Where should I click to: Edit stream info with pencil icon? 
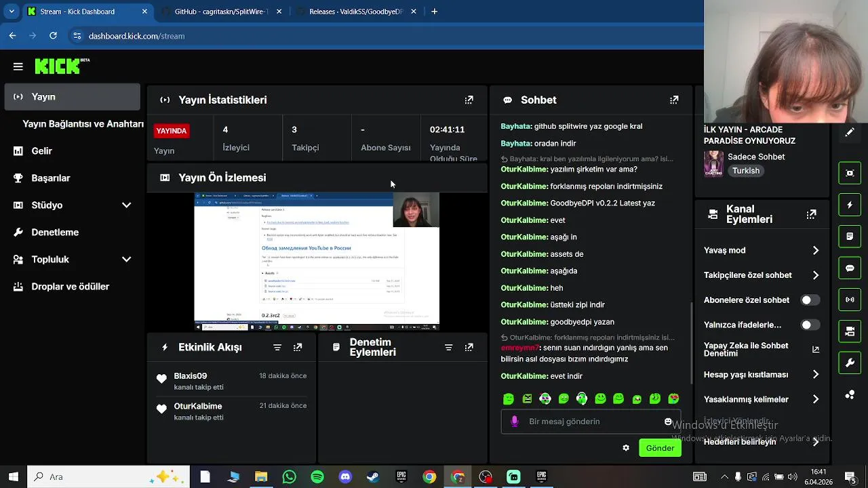[850, 132]
